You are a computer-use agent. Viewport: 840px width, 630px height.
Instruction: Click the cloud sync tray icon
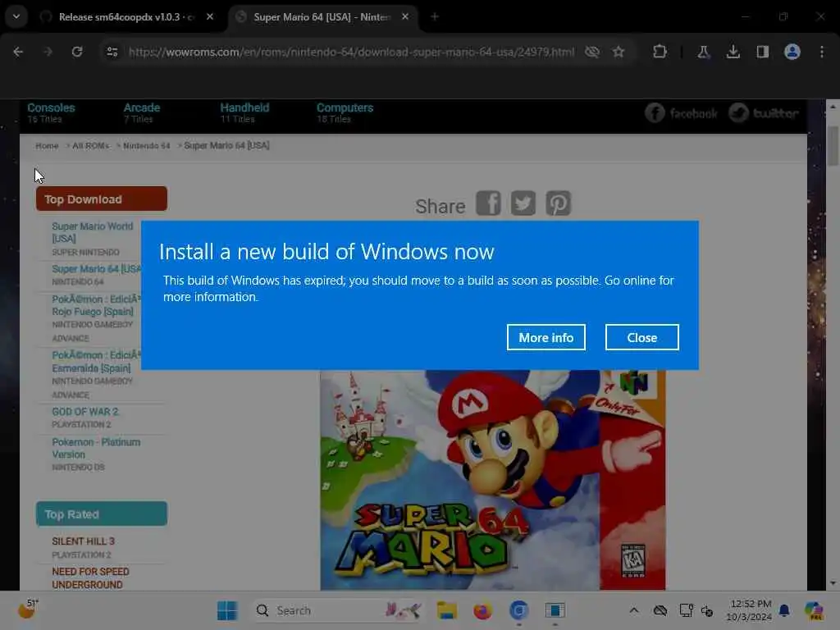point(660,610)
